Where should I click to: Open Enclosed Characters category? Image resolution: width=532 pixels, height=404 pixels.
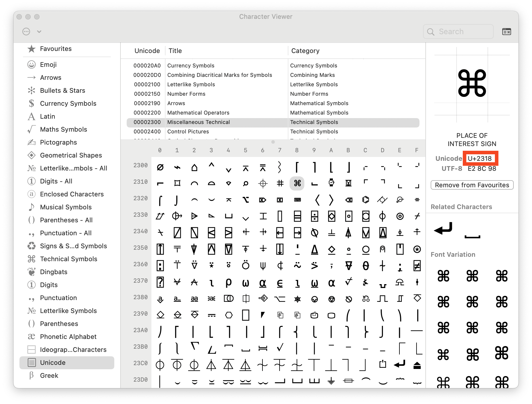(x=67, y=194)
